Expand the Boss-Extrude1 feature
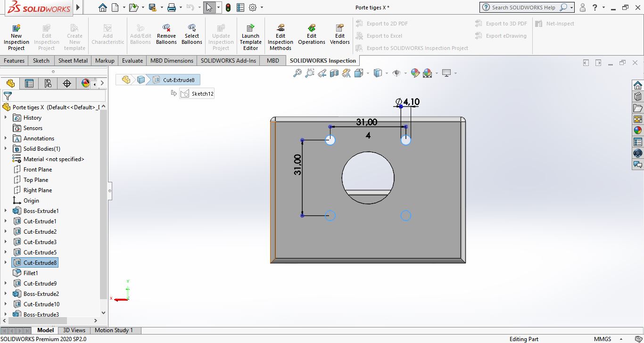 click(x=6, y=211)
